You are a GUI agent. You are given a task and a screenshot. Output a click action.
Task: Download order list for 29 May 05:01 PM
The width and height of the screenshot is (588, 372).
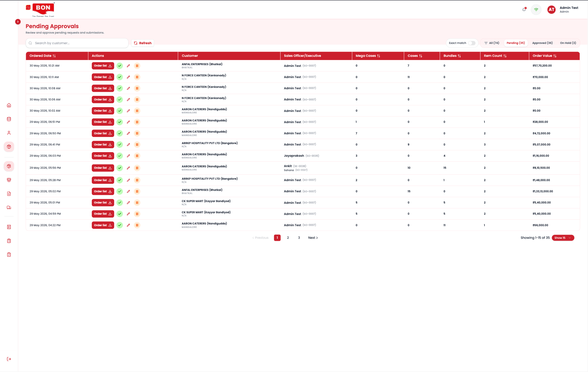[x=103, y=203]
